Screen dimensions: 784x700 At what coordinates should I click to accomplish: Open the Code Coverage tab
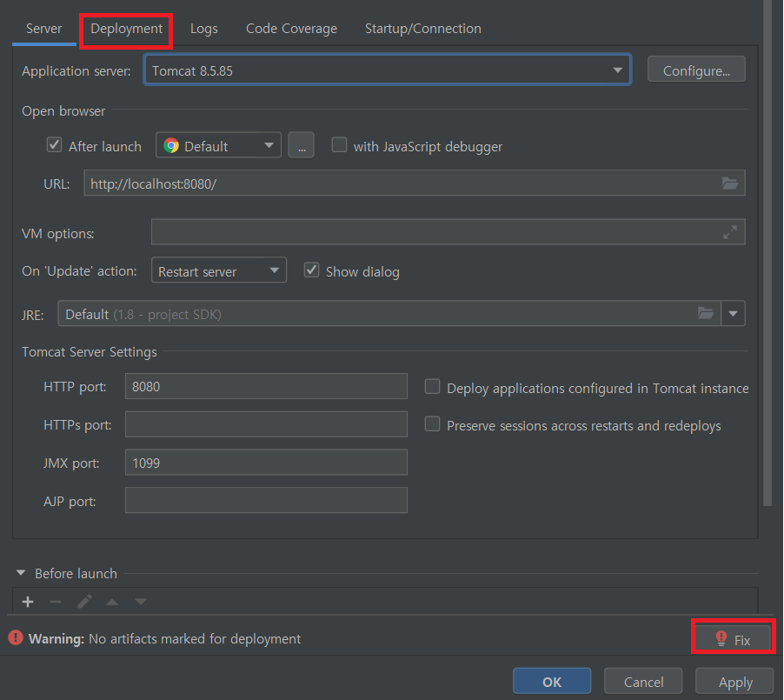pyautogui.click(x=291, y=28)
